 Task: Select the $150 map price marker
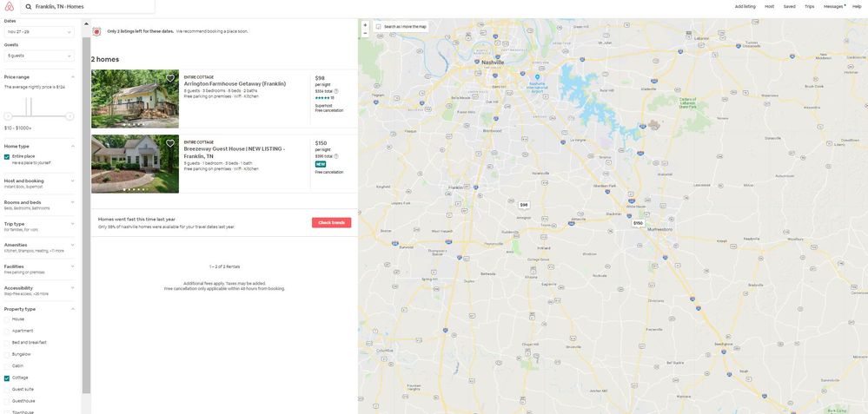(x=638, y=223)
